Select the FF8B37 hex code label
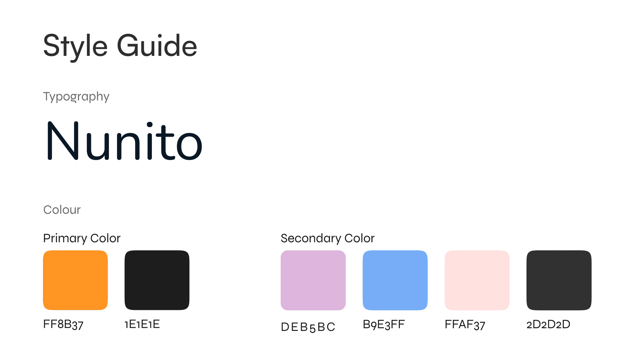The width and height of the screenshot is (644, 361). point(63,325)
